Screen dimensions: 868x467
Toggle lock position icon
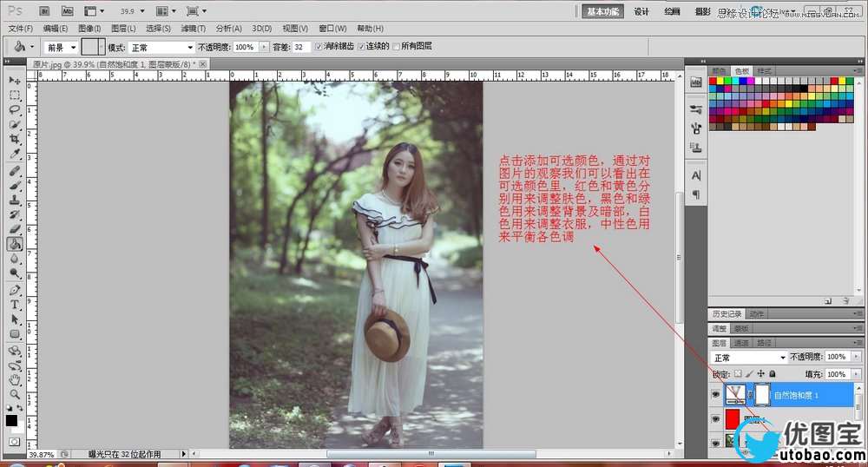pos(761,374)
